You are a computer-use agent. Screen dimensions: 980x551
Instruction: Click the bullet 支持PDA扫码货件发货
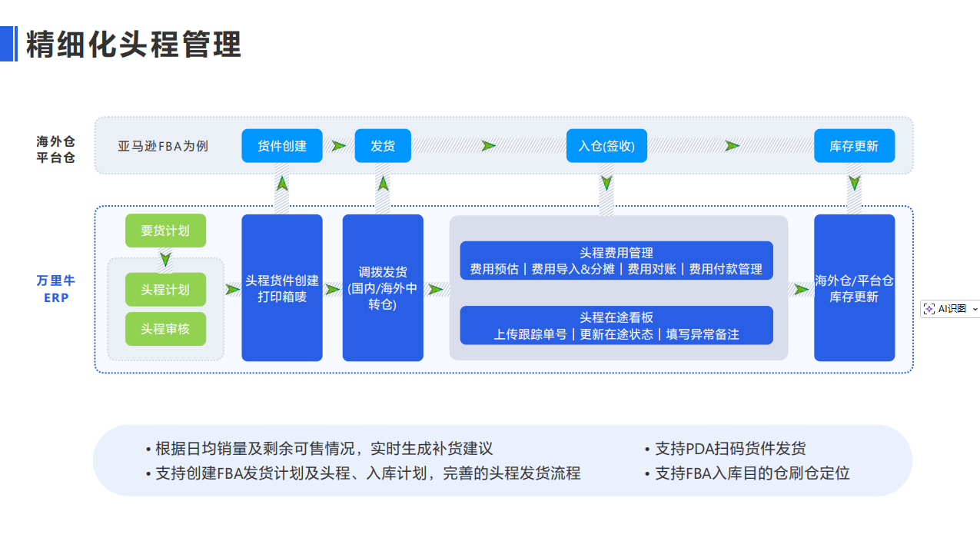pyautogui.click(x=725, y=449)
